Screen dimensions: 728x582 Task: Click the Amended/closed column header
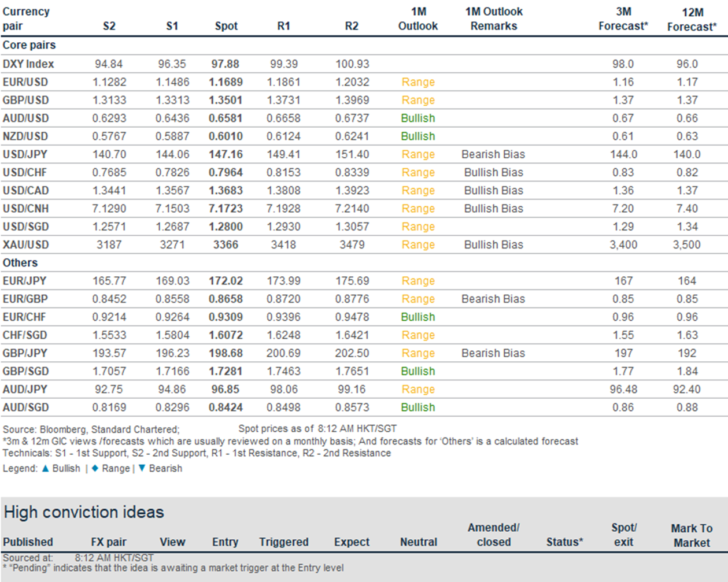pos(494,535)
